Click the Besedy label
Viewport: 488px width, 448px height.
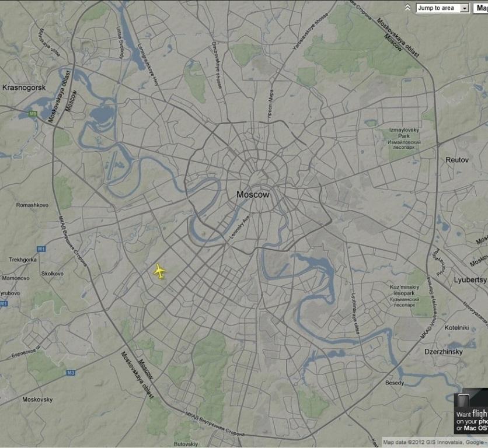(395, 383)
